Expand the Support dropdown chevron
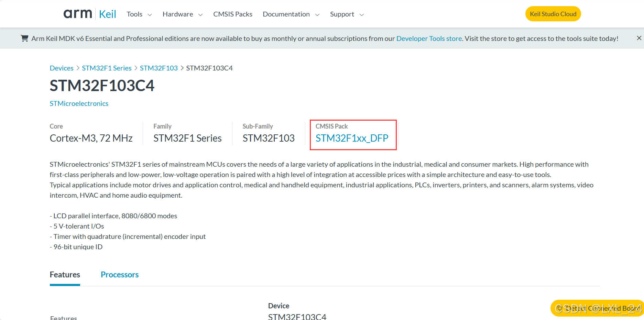 (362, 15)
